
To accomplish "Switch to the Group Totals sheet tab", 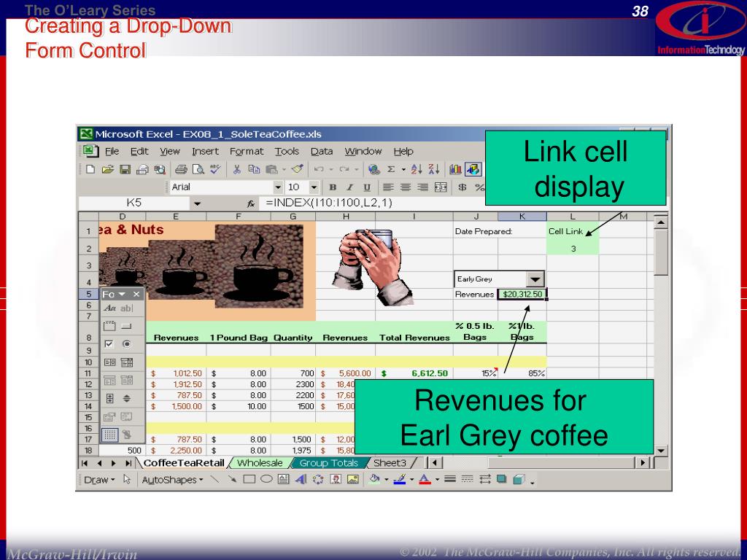I will pos(329,463).
